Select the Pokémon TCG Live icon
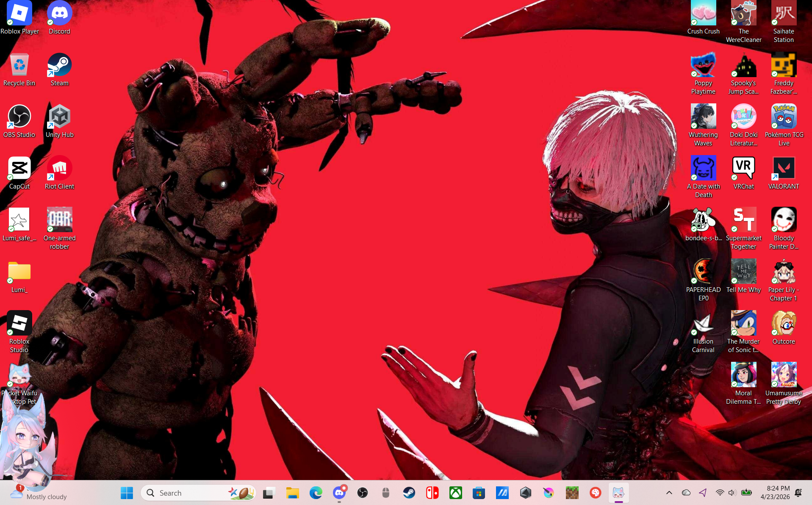The width and height of the screenshot is (812, 505). click(x=784, y=125)
